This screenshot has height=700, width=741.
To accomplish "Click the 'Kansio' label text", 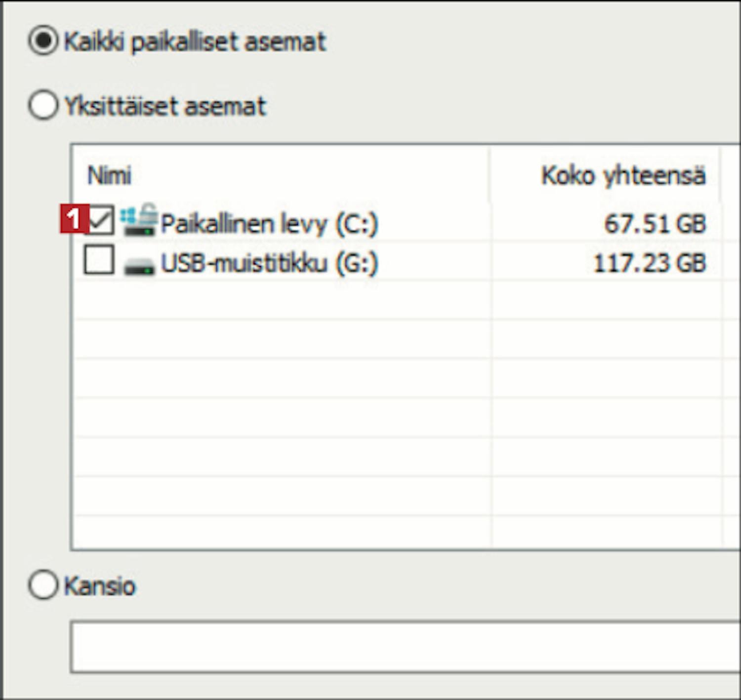I will 100,586.
